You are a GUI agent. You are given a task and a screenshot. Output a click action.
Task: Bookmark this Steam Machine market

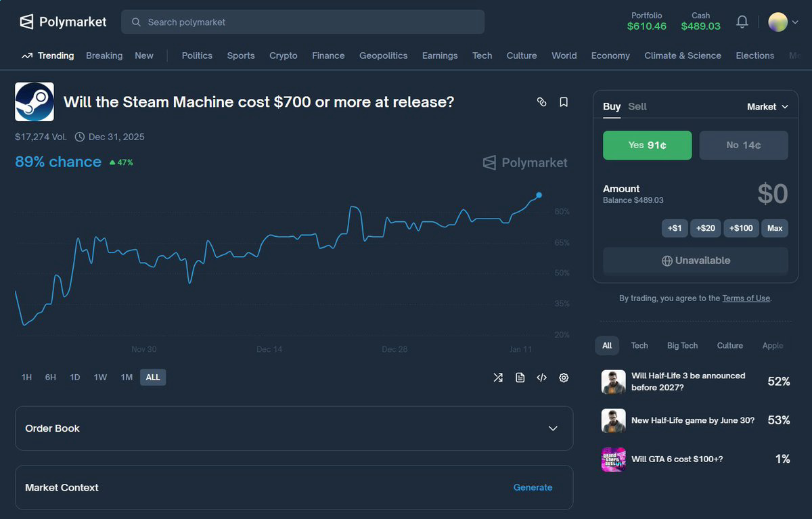(x=564, y=102)
